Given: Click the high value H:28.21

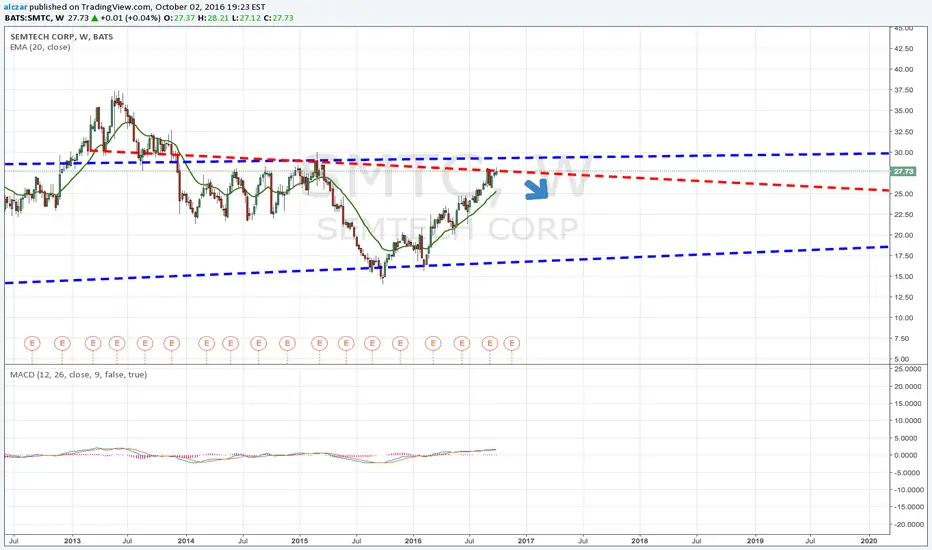Looking at the screenshot, I should (x=213, y=18).
